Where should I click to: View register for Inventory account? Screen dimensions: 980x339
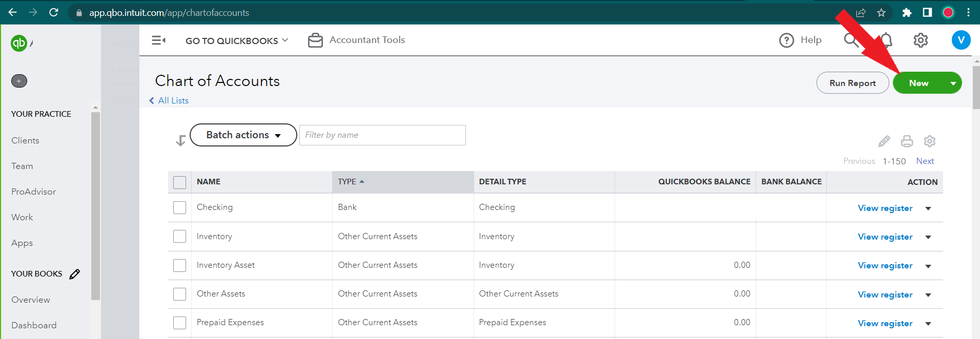(885, 237)
